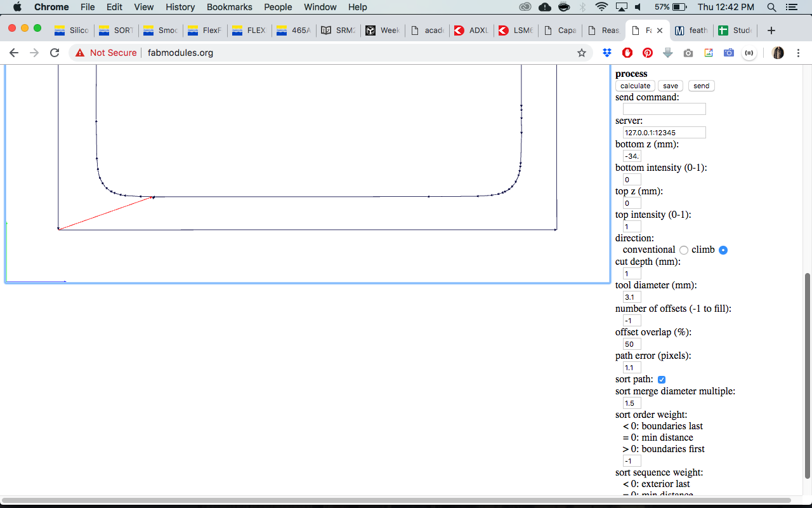Screen dimensions: 812x508
Task: Click the volume icon in menu bar
Action: point(638,7)
